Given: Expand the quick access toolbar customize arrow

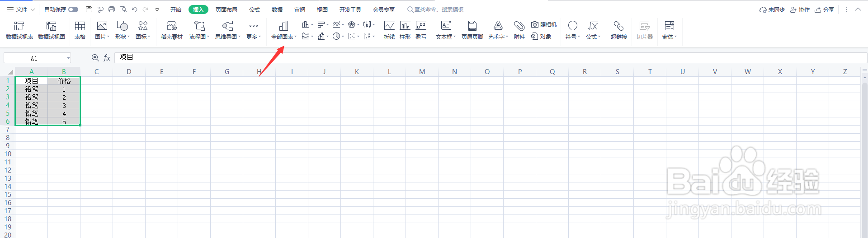Looking at the screenshot, I should [x=157, y=9].
